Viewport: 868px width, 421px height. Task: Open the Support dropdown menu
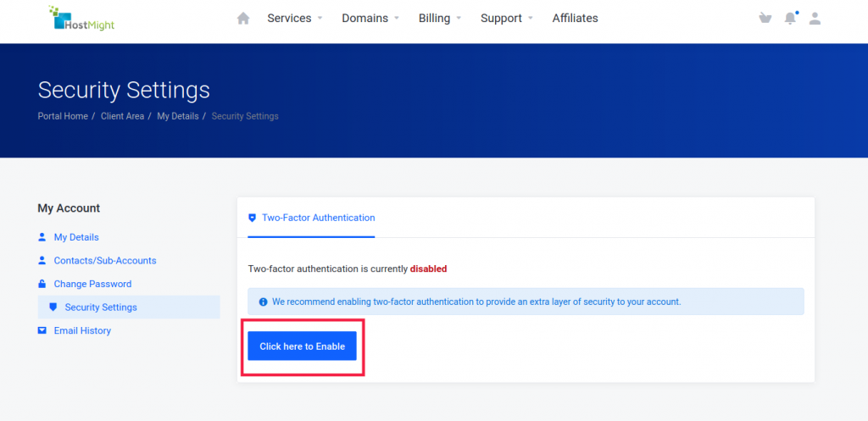point(507,19)
